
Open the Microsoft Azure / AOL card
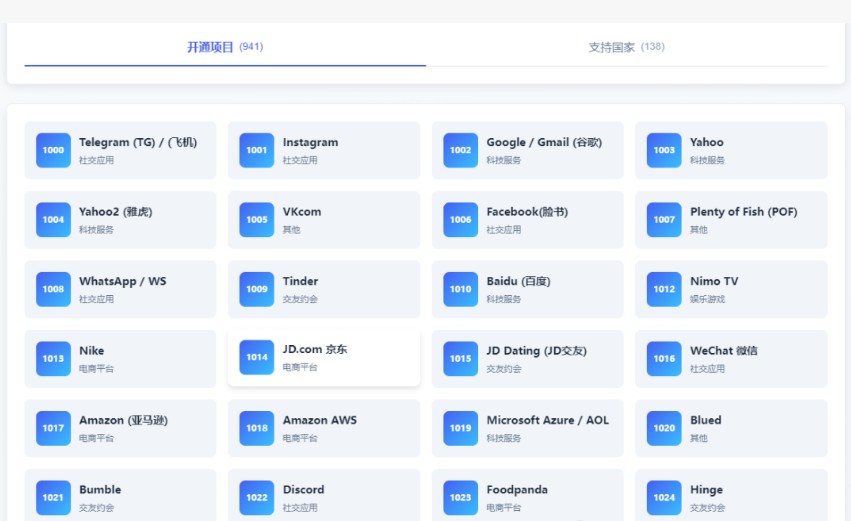pos(527,428)
